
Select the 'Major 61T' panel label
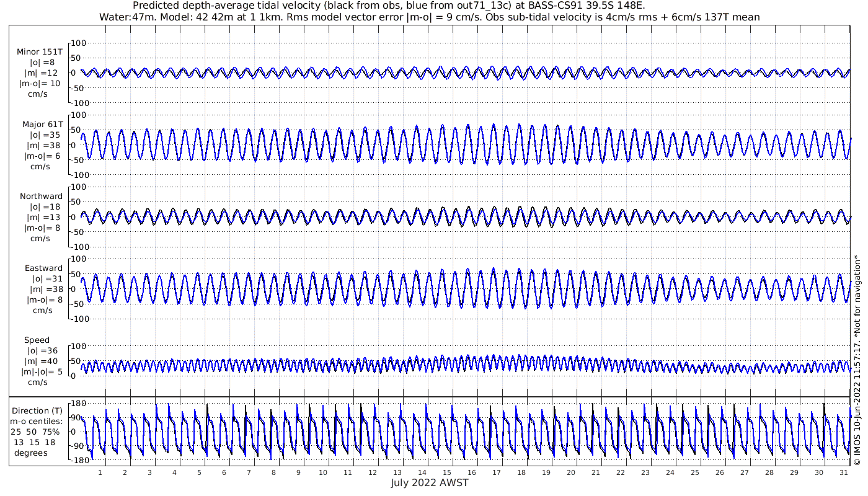(x=42, y=124)
